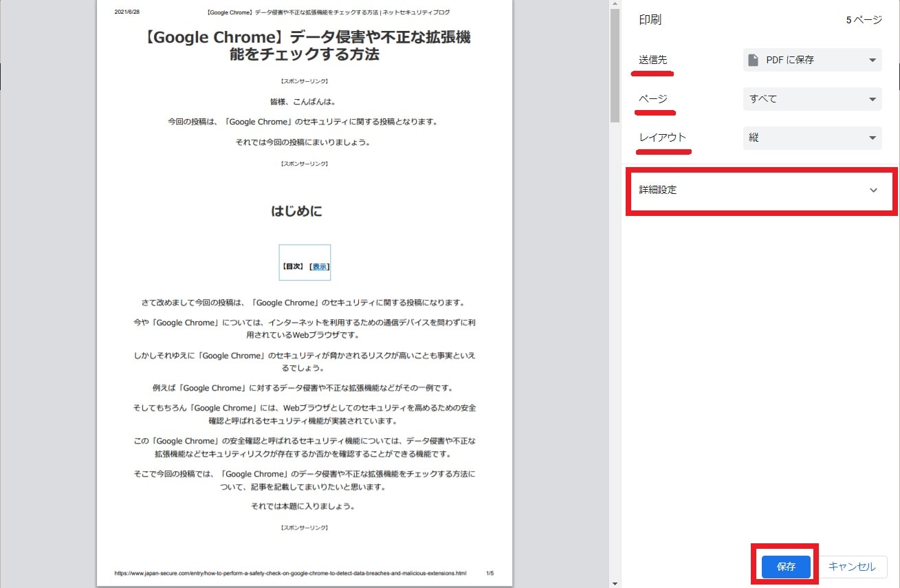The height and width of the screenshot is (588, 900).
Task: Click the 表示 link in the 目次 box
Action: (320, 266)
